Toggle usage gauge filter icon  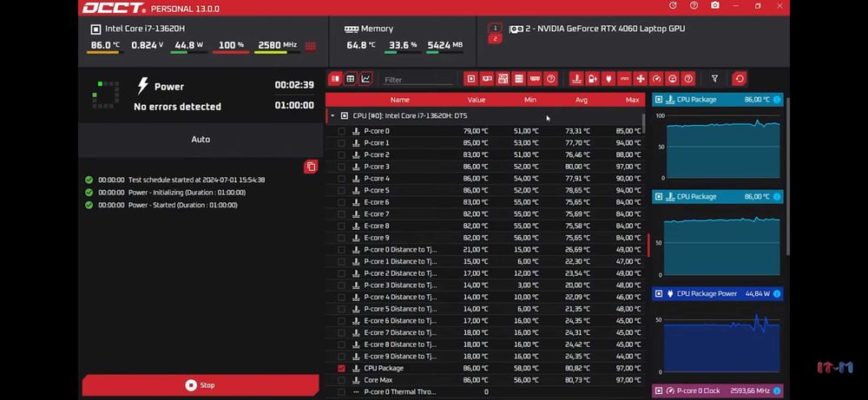672,79
